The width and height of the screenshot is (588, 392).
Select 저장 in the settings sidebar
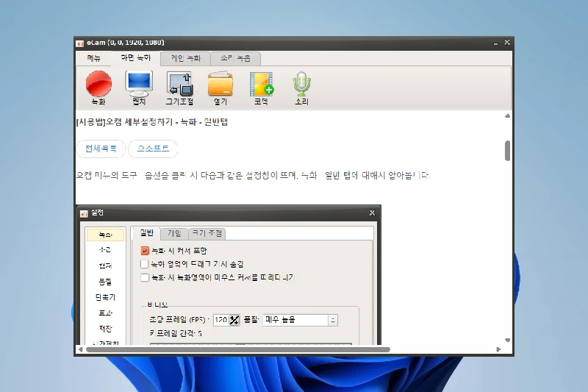point(105,329)
